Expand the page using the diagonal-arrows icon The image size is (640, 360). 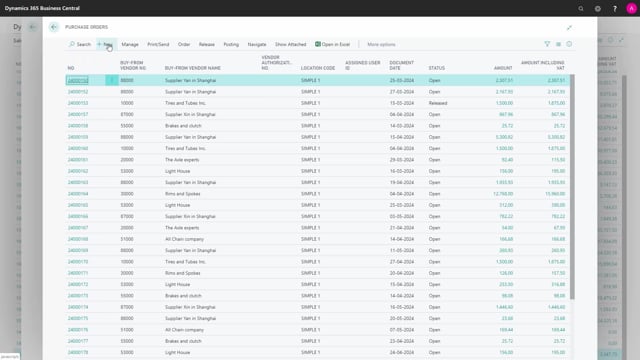point(569,27)
